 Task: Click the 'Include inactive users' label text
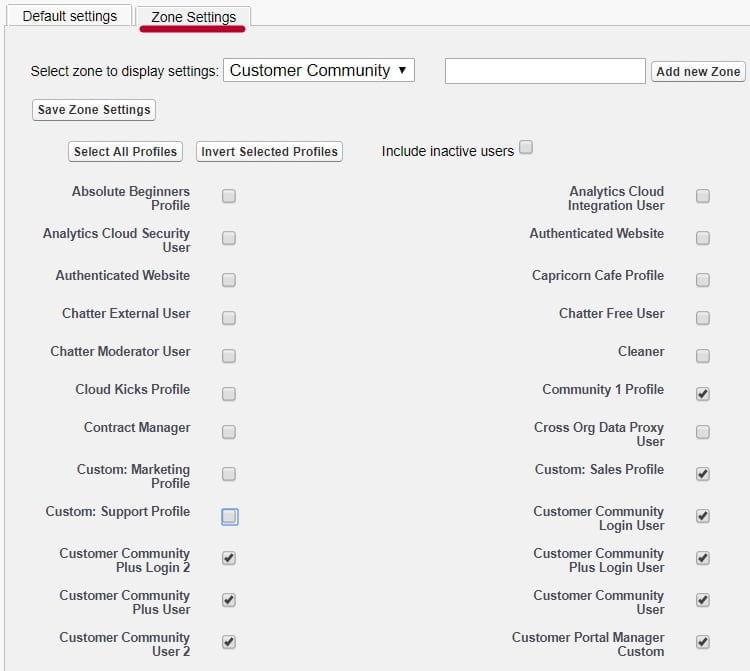448,151
